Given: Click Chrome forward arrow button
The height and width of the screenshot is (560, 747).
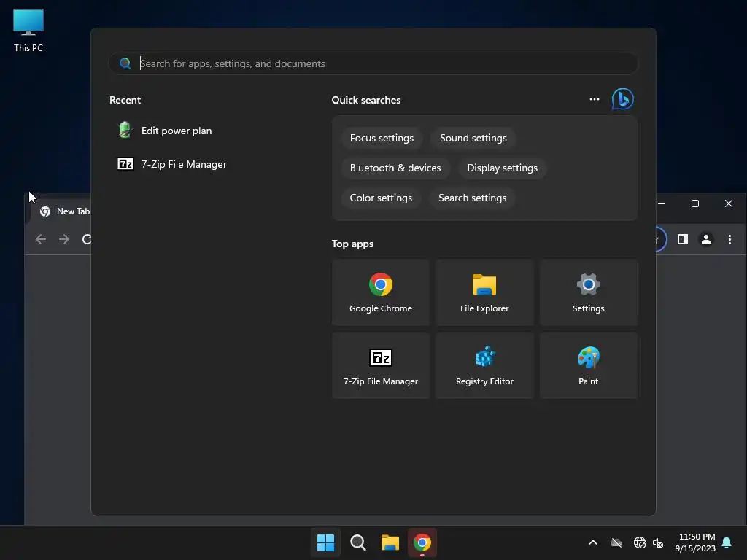Looking at the screenshot, I should (64, 239).
